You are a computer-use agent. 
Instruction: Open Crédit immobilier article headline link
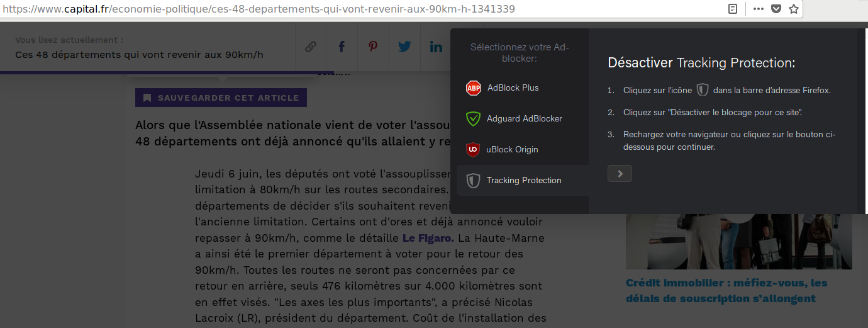tap(726, 291)
